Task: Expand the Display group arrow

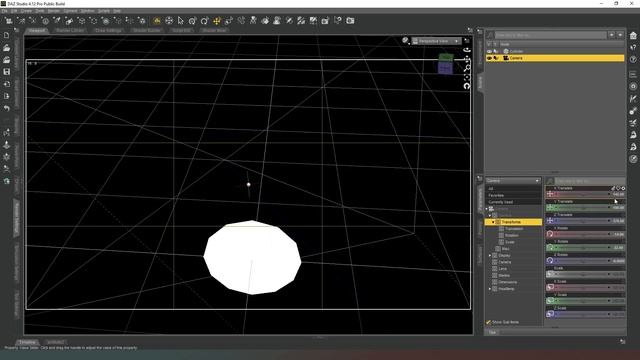Action: [x=490, y=256]
